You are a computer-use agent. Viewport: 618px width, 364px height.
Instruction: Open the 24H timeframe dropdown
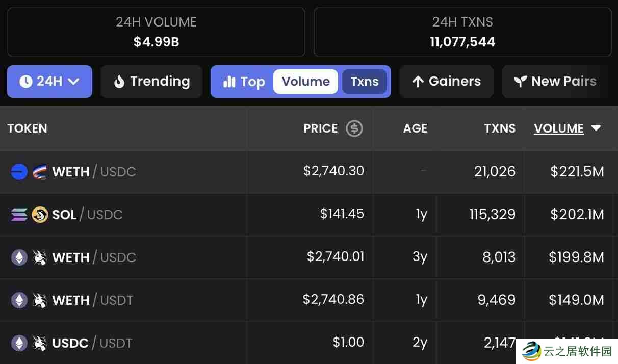click(49, 82)
